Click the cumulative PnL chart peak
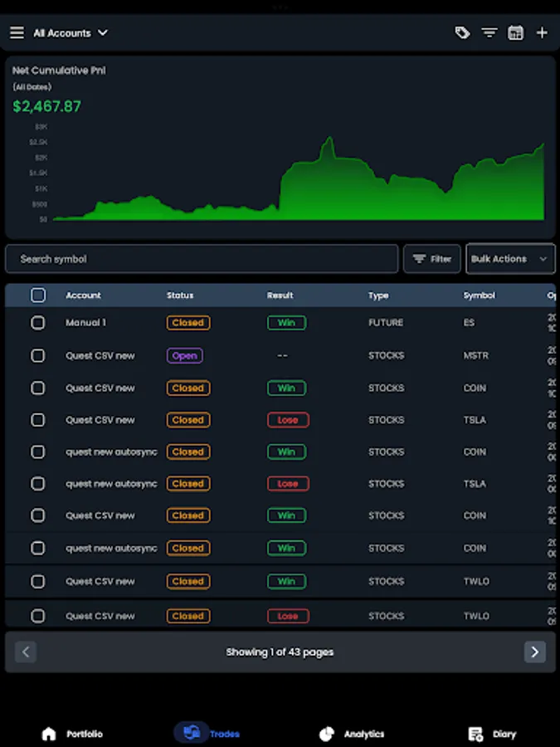 tap(329, 139)
